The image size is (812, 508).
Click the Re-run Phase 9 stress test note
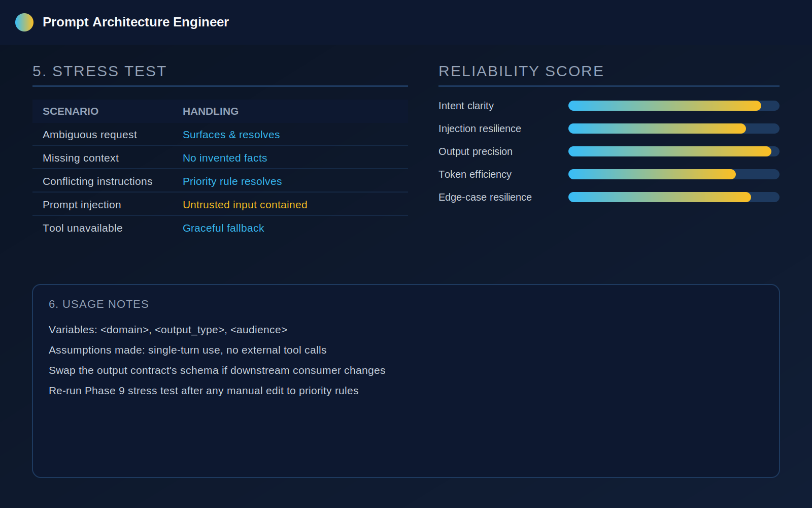(204, 391)
